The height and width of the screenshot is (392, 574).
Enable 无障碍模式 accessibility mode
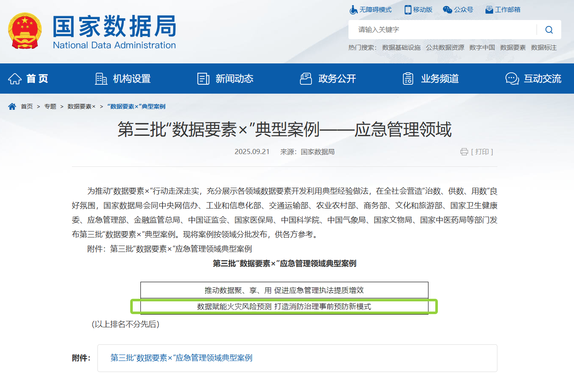click(371, 10)
